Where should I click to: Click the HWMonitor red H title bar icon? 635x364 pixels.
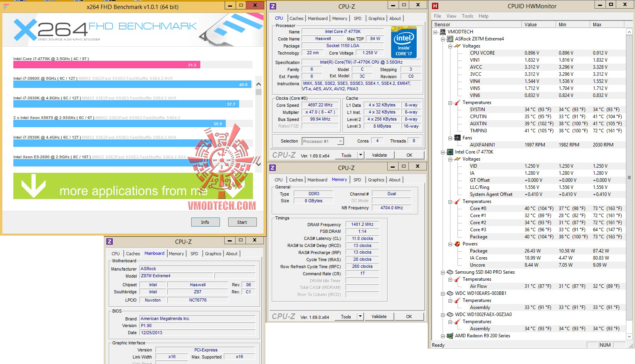435,6
